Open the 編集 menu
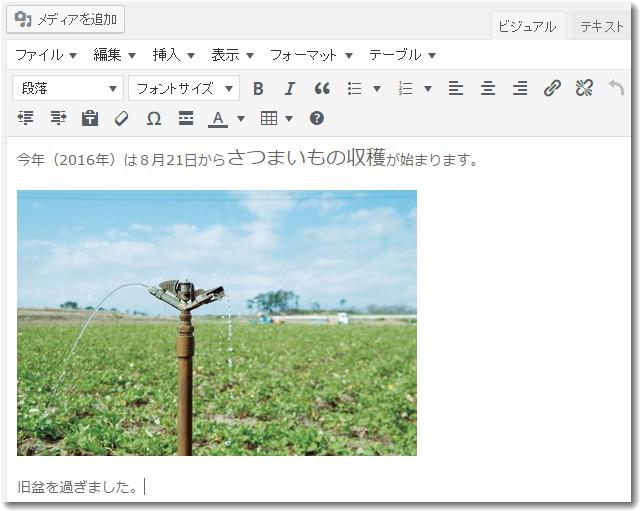This screenshot has height=511, width=640. coord(114,55)
